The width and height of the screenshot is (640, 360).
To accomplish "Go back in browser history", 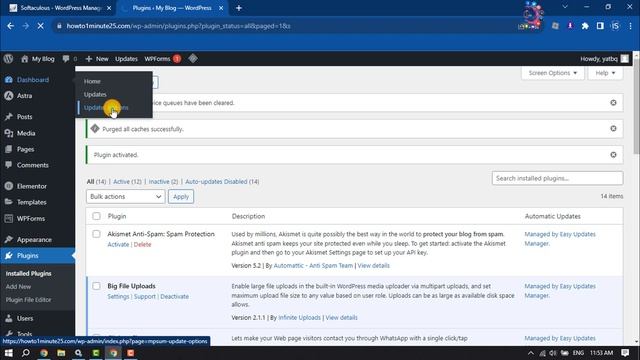I will (x=11, y=26).
